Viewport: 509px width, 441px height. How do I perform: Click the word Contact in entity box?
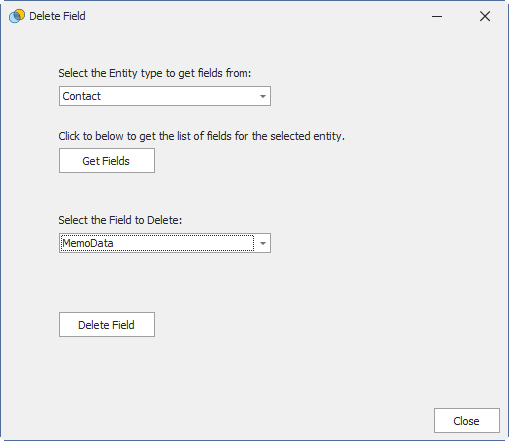pyautogui.click(x=81, y=96)
